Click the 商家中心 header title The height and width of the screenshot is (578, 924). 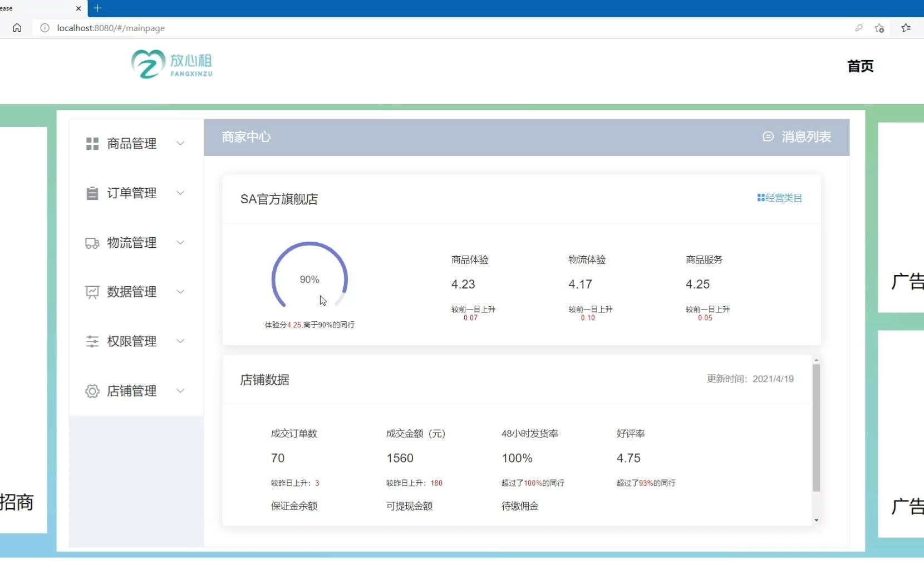click(246, 137)
